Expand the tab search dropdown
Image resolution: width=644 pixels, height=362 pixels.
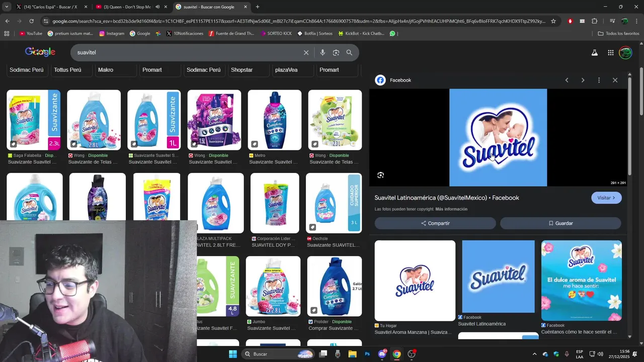(6, 7)
